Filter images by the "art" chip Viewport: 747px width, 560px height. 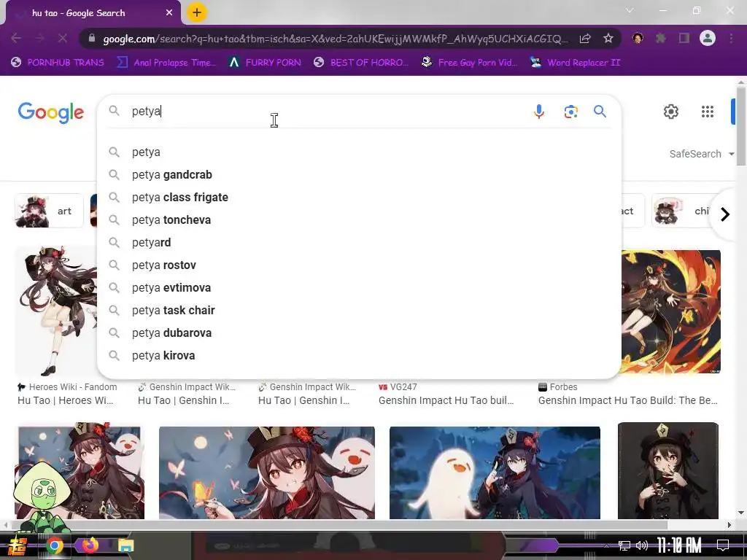49,211
